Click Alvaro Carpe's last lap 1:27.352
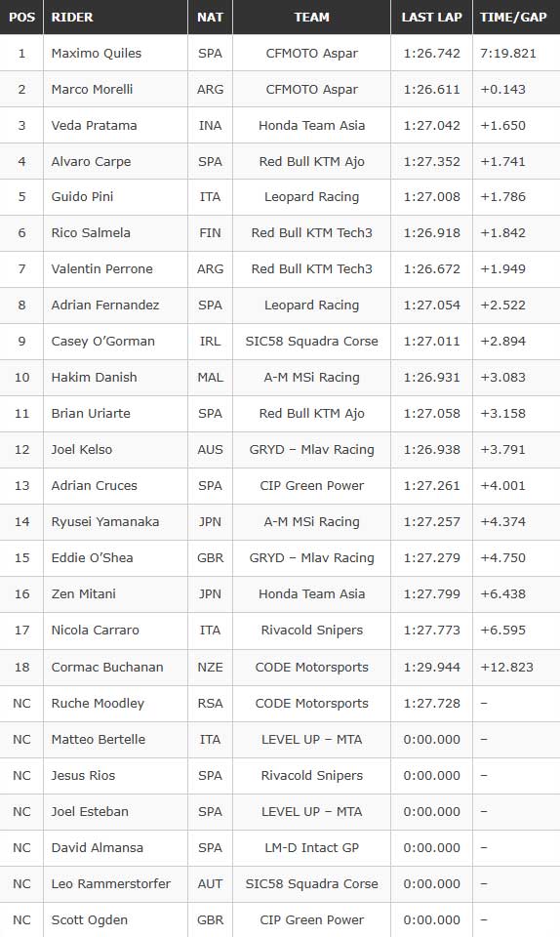The height and width of the screenshot is (937, 560). (431, 161)
